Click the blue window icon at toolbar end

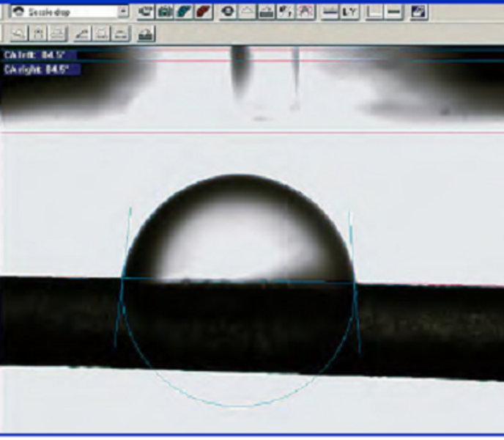418,12
